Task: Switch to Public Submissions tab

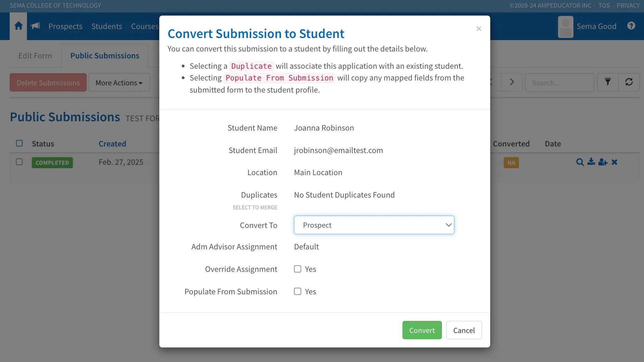Action: [105, 56]
